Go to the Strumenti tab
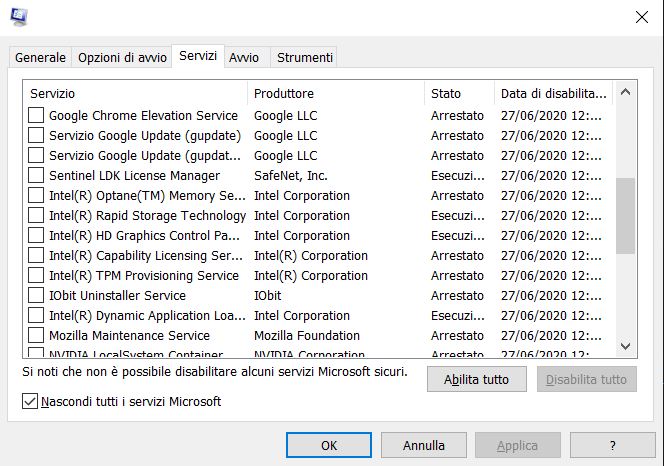664x466 pixels. click(305, 58)
